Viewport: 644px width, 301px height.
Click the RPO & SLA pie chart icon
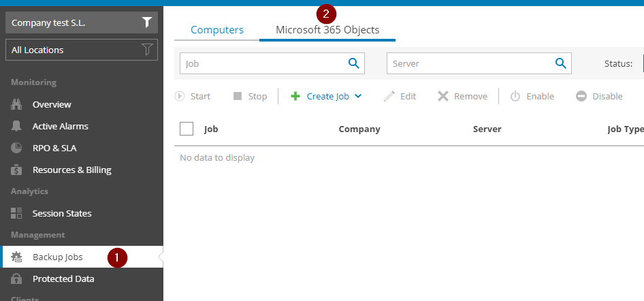[17, 148]
